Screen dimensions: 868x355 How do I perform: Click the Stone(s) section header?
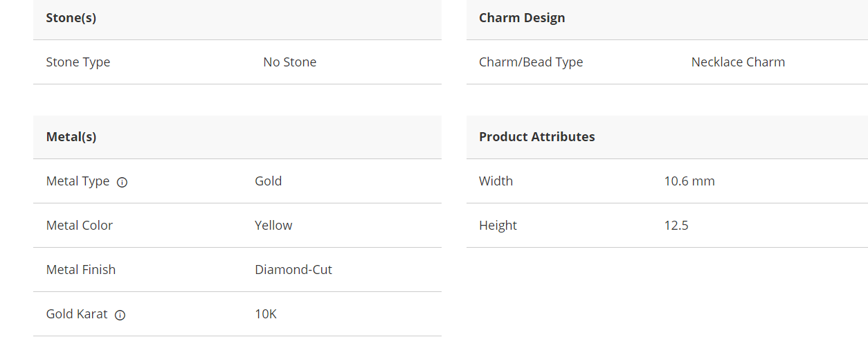pos(71,18)
